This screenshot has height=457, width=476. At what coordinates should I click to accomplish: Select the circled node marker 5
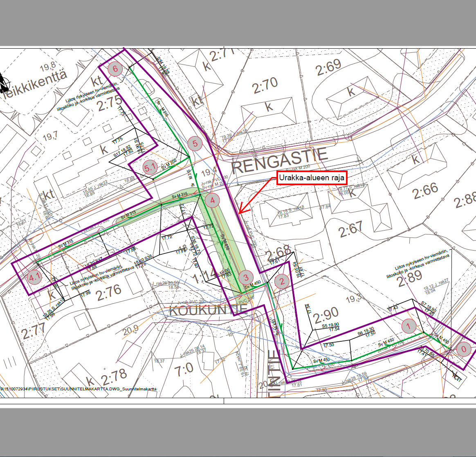[x=195, y=143]
